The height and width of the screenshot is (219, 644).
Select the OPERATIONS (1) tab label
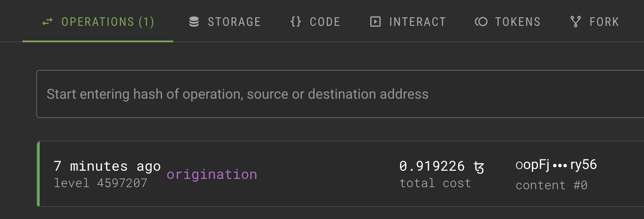[108, 22]
